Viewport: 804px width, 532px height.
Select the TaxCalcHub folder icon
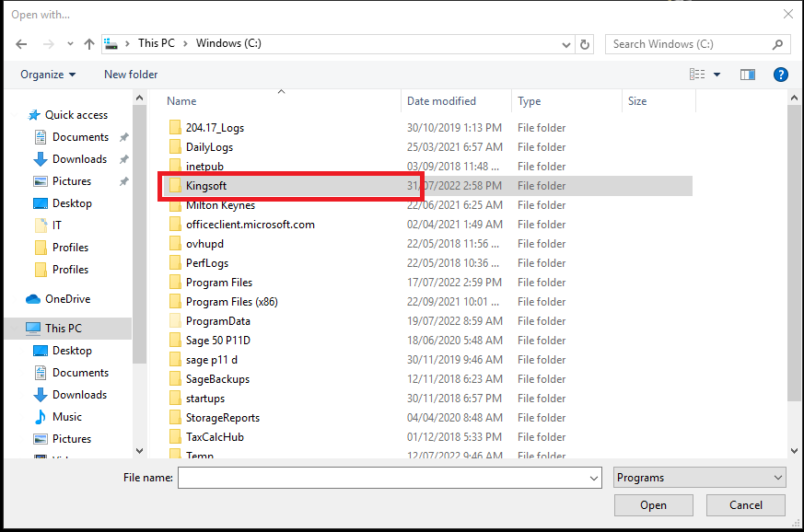point(175,437)
